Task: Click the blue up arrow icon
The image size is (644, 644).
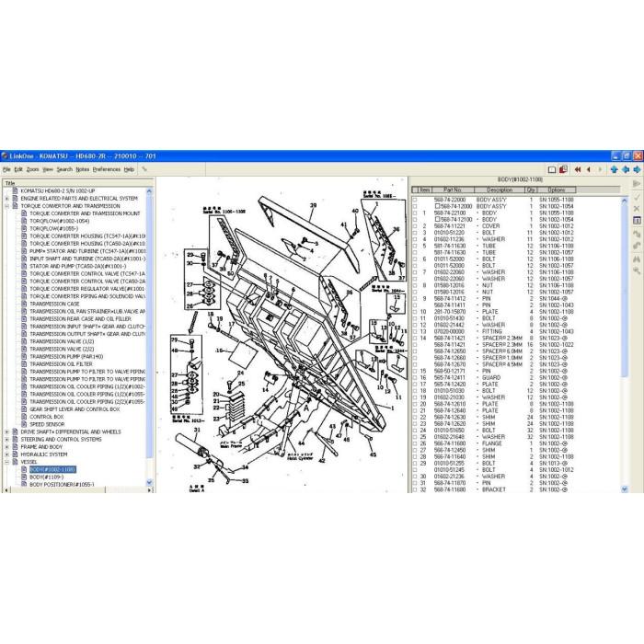Action: [614, 169]
